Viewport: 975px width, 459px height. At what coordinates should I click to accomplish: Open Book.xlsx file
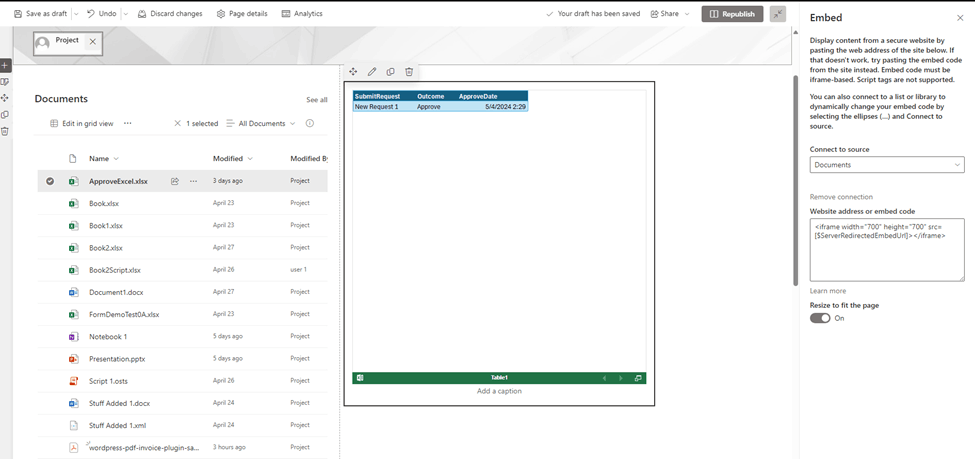(104, 203)
